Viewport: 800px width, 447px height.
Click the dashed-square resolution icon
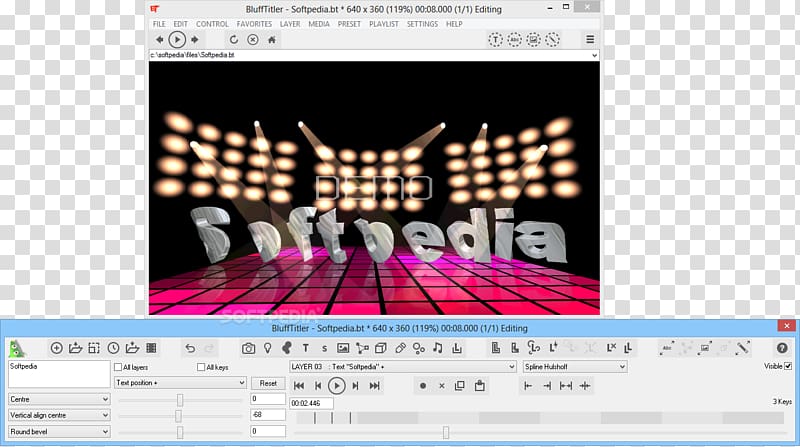click(94, 348)
